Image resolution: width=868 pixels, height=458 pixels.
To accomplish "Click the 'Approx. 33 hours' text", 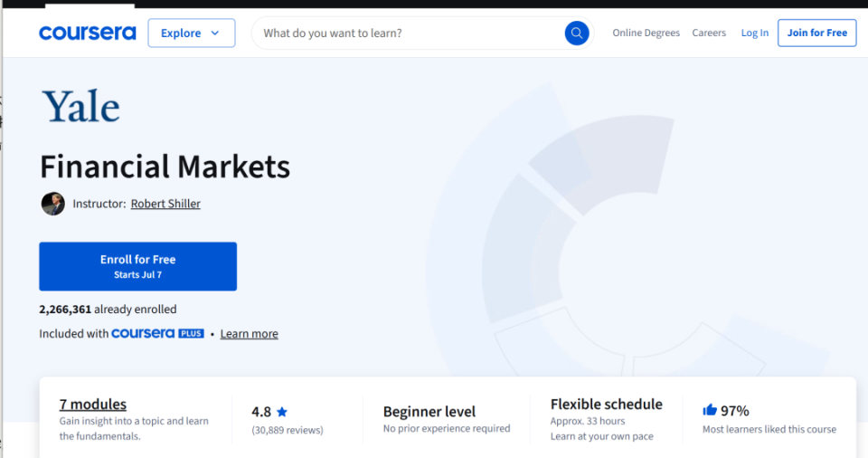I will tap(588, 421).
